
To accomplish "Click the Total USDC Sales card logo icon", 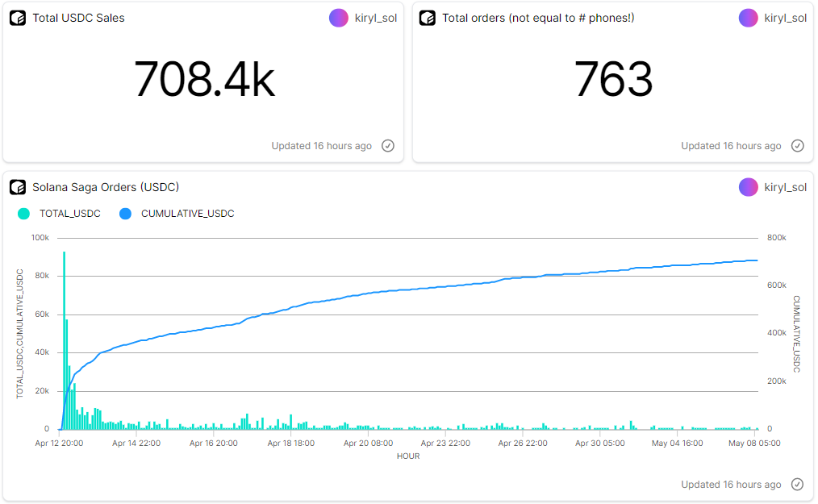I will pyautogui.click(x=18, y=19).
